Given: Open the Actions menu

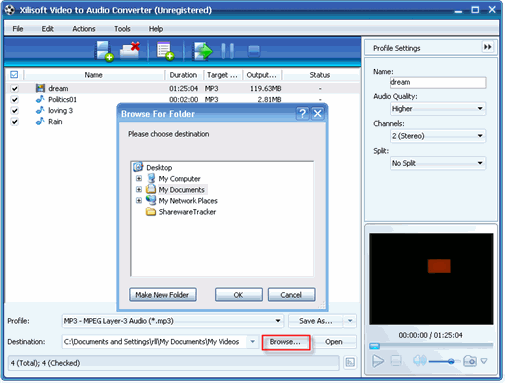Looking at the screenshot, I should point(84,29).
